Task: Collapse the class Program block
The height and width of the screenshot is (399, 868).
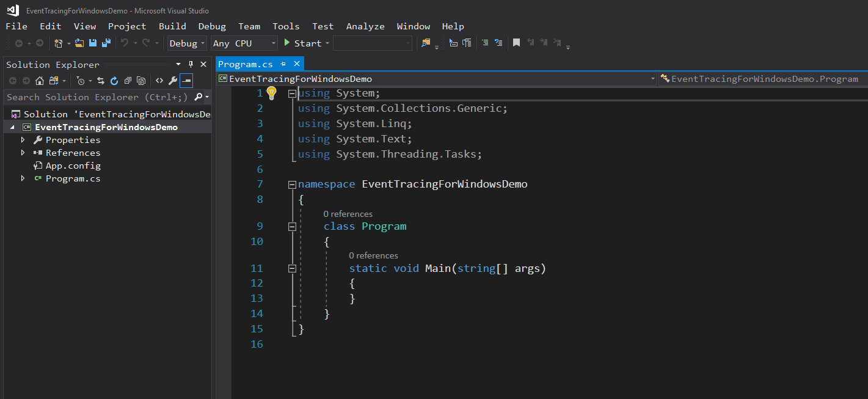Action: 292,226
